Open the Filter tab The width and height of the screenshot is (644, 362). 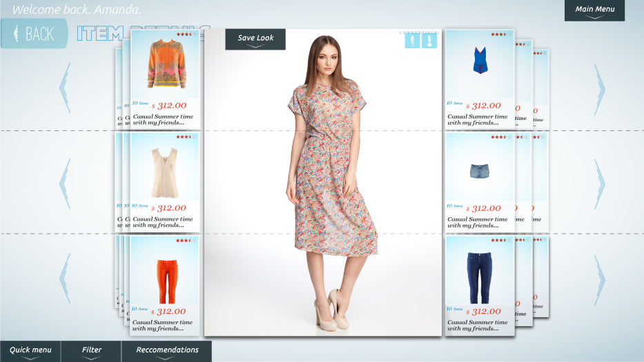tap(91, 352)
